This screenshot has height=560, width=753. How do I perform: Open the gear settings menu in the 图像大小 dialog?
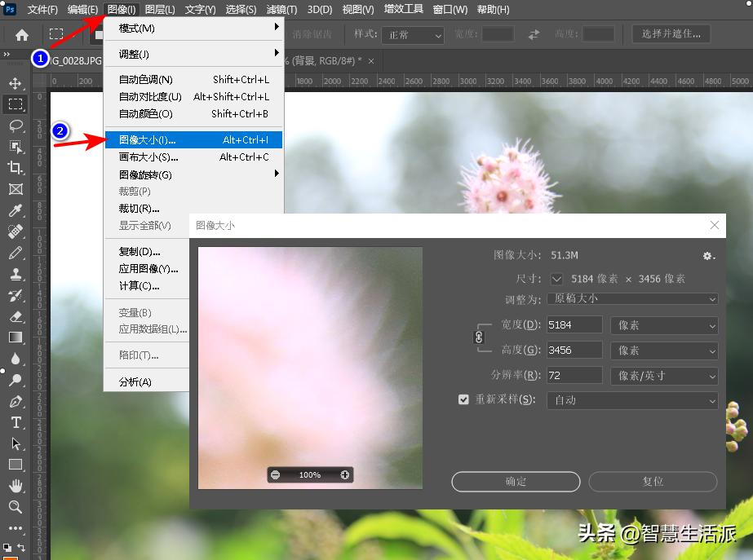coord(706,255)
